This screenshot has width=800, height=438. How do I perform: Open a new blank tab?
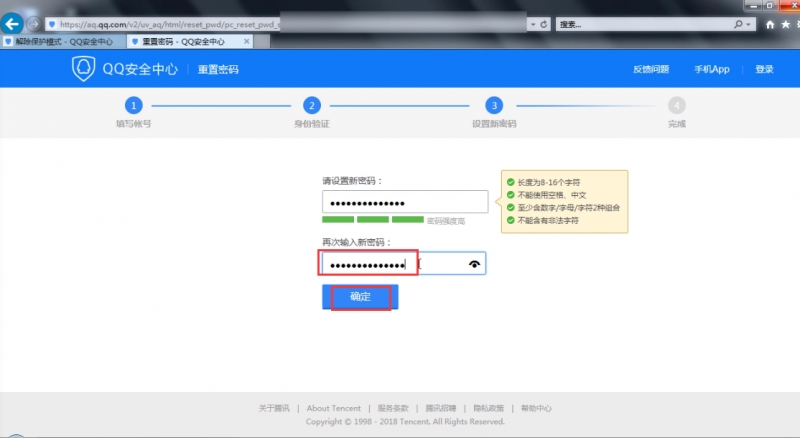[262, 41]
